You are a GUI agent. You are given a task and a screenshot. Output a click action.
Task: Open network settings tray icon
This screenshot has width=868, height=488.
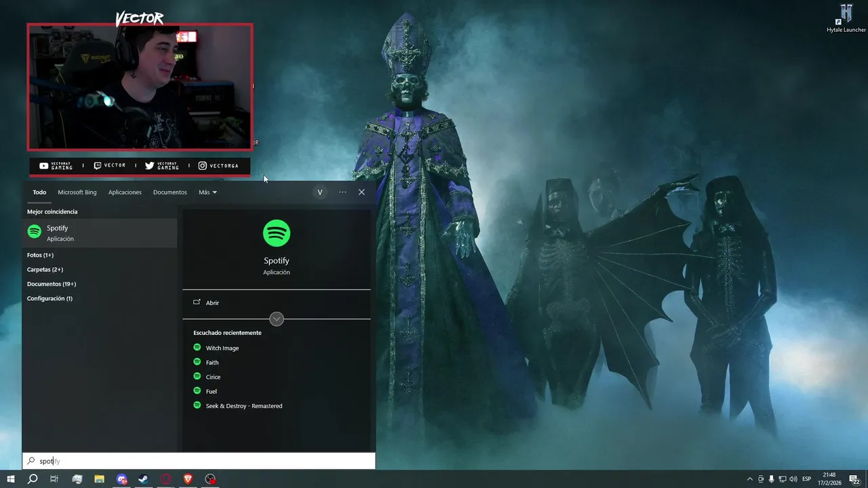click(x=782, y=479)
